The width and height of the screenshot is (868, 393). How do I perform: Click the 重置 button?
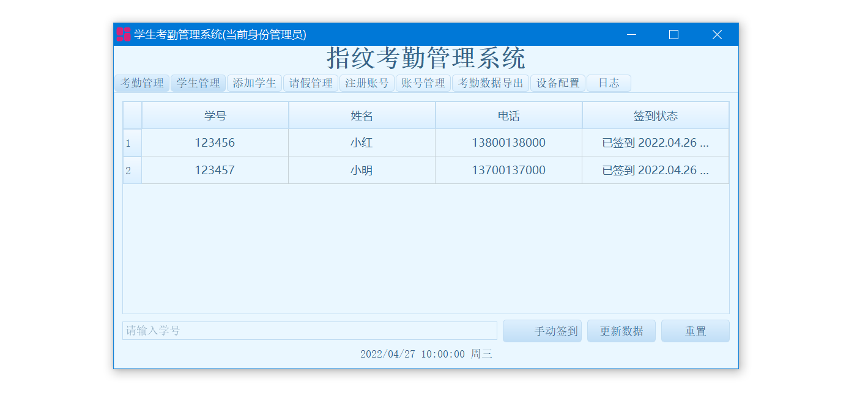pyautogui.click(x=696, y=331)
